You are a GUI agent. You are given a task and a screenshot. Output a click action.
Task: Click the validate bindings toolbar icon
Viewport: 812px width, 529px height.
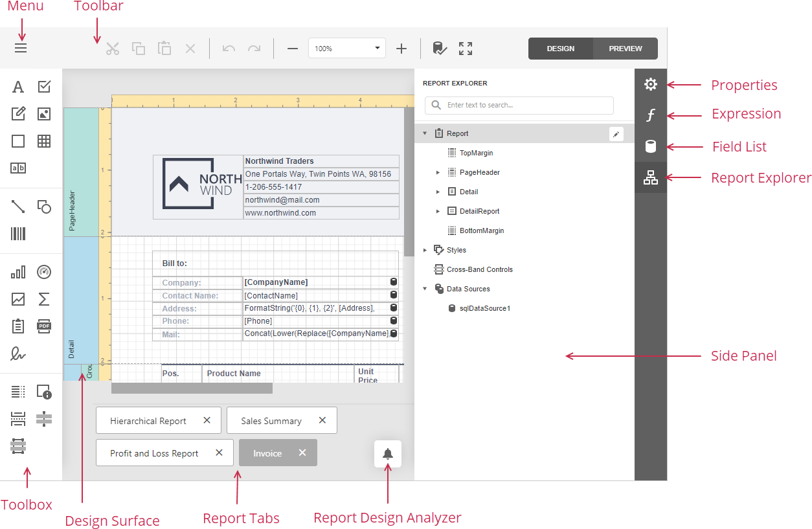coord(440,49)
